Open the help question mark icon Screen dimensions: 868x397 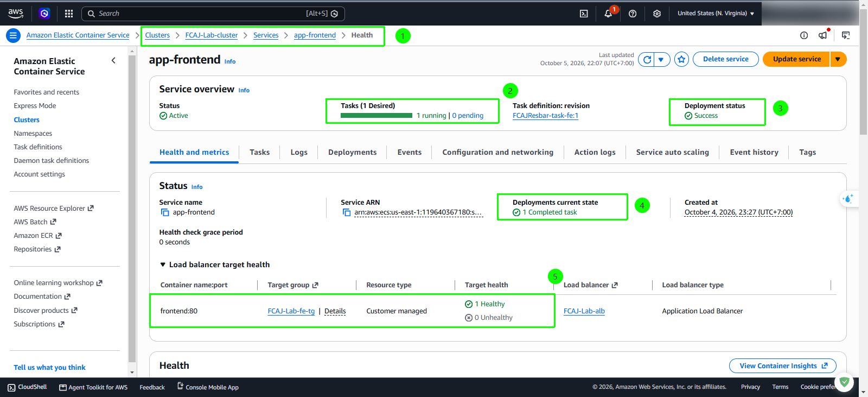[x=633, y=14]
